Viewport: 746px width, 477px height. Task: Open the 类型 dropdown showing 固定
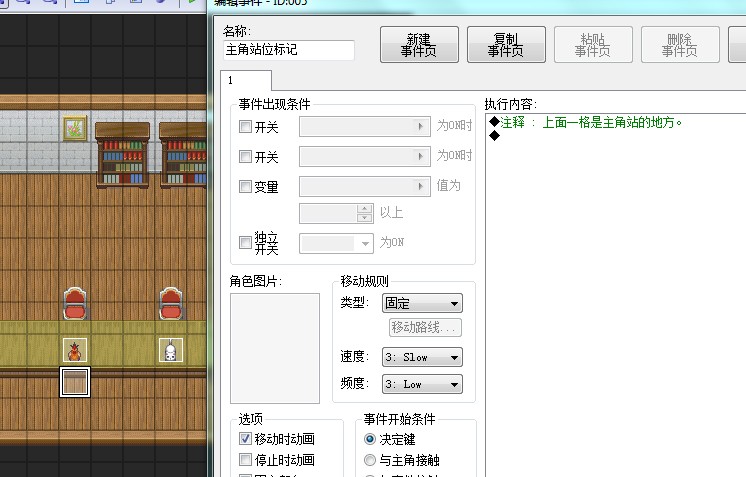422,303
